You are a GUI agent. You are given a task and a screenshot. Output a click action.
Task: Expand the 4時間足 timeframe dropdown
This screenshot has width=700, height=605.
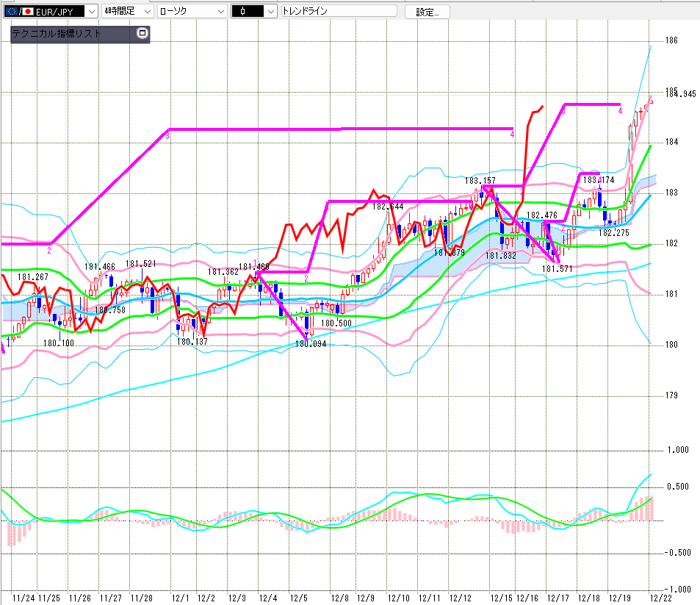146,12
